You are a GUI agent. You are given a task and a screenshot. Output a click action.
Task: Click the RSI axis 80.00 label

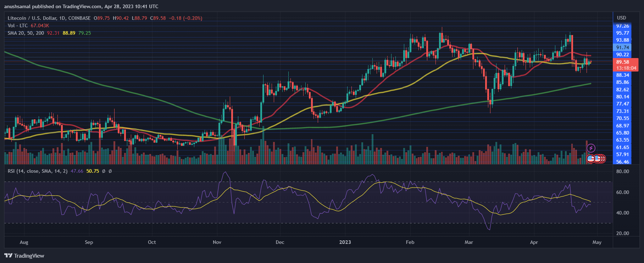pyautogui.click(x=622, y=171)
